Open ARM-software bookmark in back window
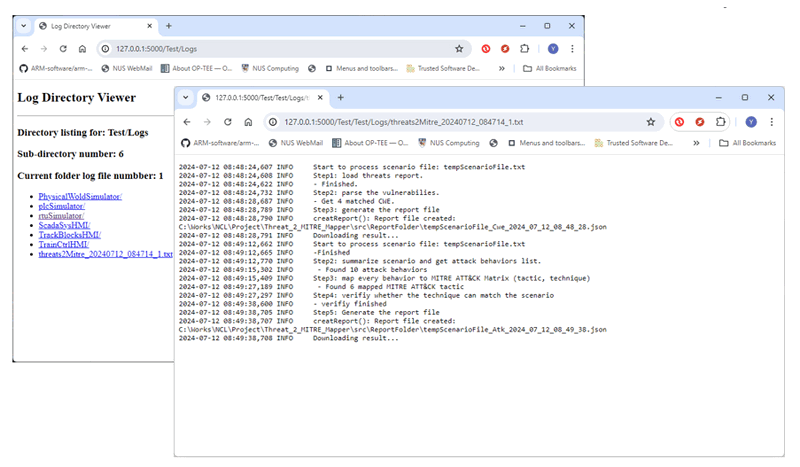The image size is (800, 467). [56, 68]
